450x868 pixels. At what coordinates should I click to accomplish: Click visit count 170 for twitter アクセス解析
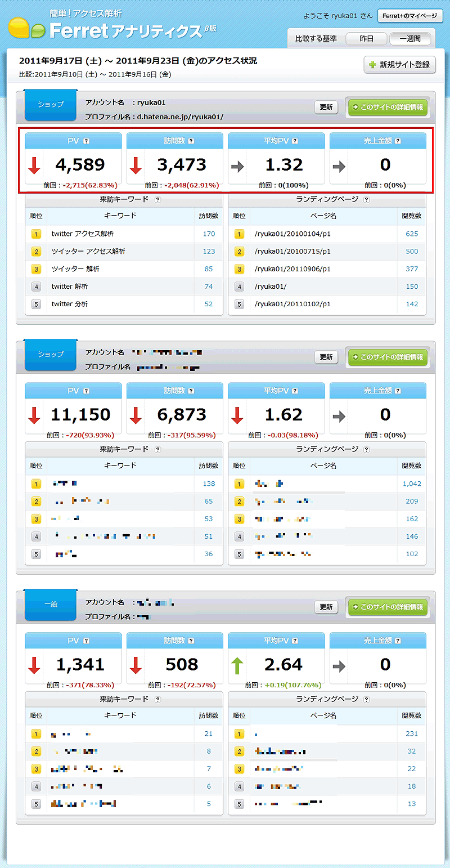(209, 234)
